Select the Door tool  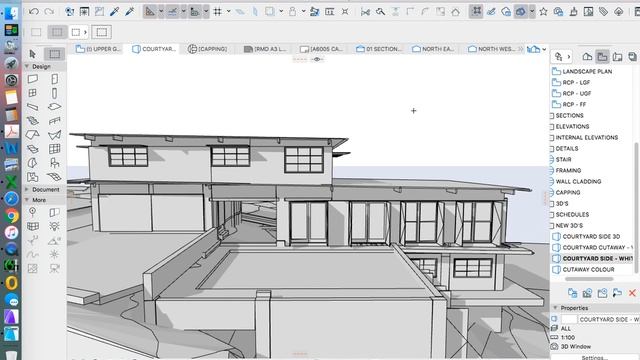click(54, 79)
